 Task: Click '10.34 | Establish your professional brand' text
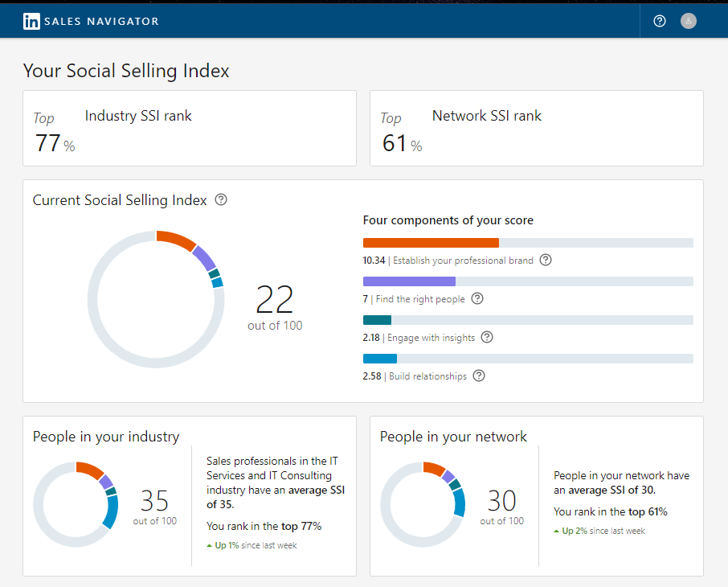coord(448,261)
